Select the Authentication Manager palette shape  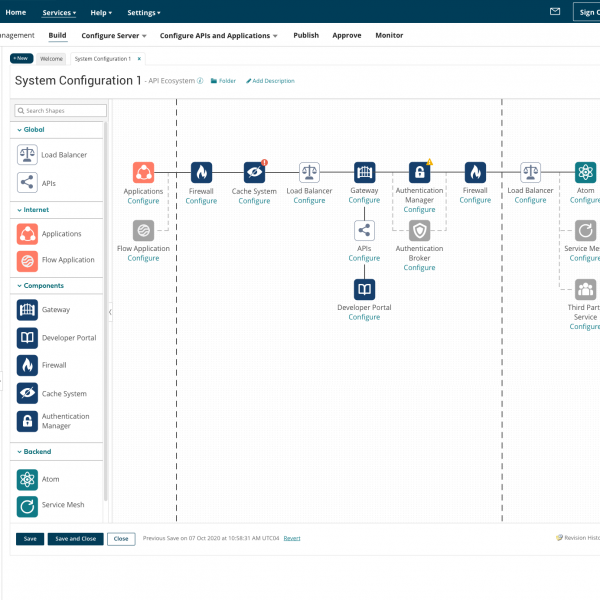[x=27, y=421]
